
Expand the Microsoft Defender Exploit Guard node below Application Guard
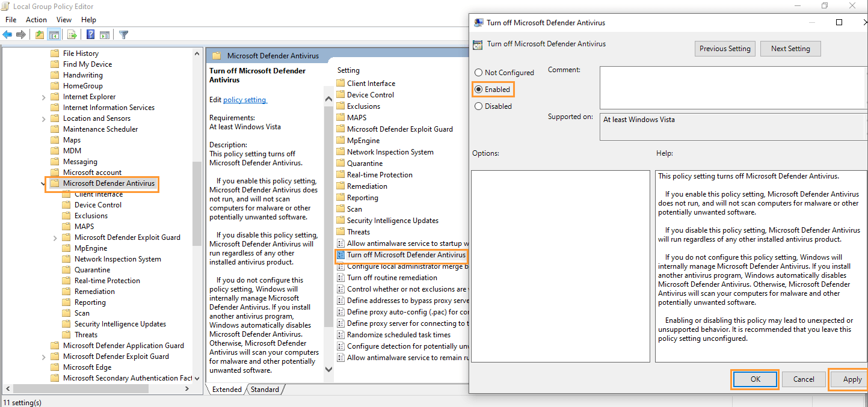tap(44, 357)
